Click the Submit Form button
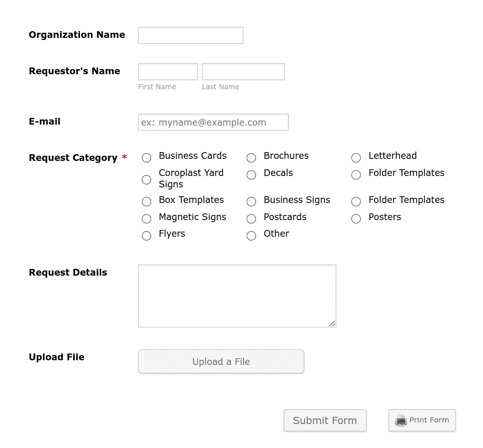 (x=325, y=420)
